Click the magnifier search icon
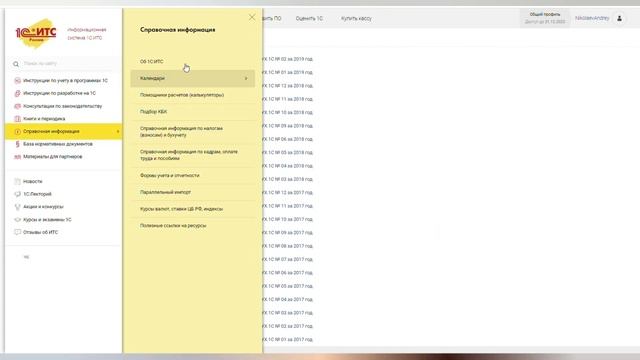 click(x=16, y=64)
